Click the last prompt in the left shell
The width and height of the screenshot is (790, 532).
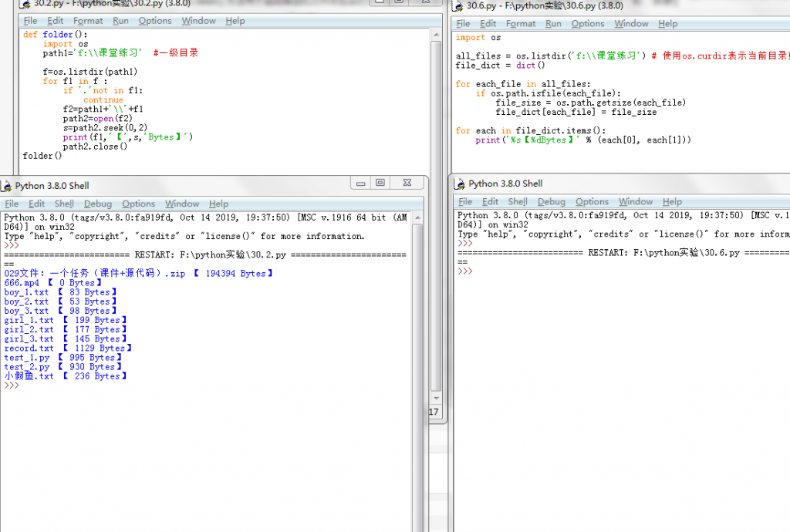tap(11, 386)
